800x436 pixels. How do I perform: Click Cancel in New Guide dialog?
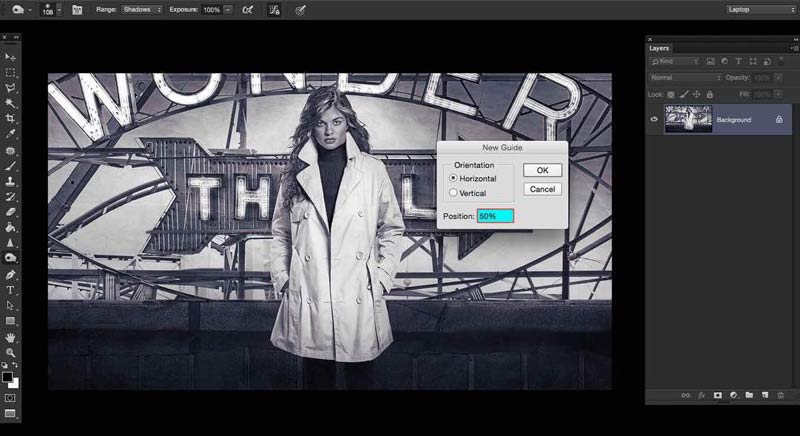tap(542, 189)
